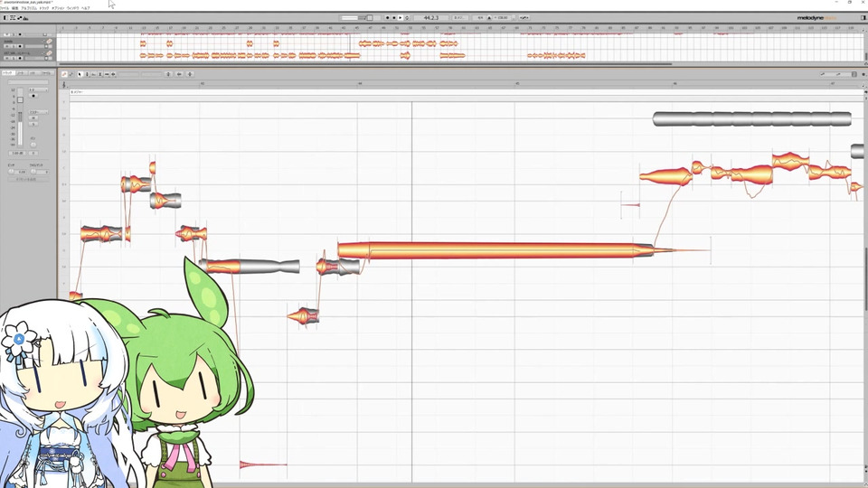The image size is (868, 488).
Task: Mute track with inspector M button
Action: point(33,117)
